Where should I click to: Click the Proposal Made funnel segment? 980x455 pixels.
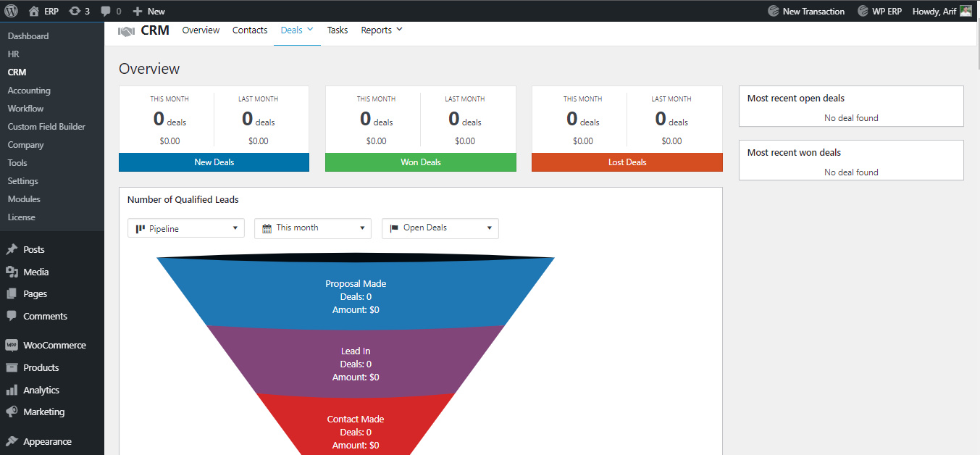pyautogui.click(x=356, y=293)
